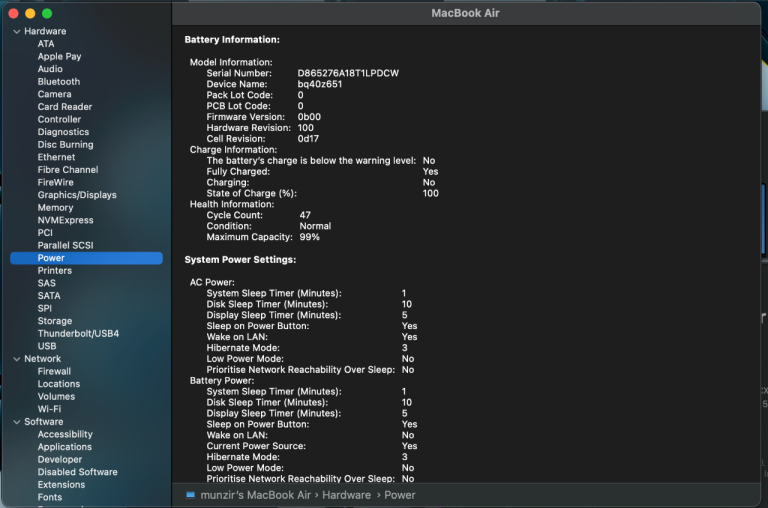This screenshot has height=508, width=768.
Task: Select Volumes under Network
Action: [x=56, y=397]
